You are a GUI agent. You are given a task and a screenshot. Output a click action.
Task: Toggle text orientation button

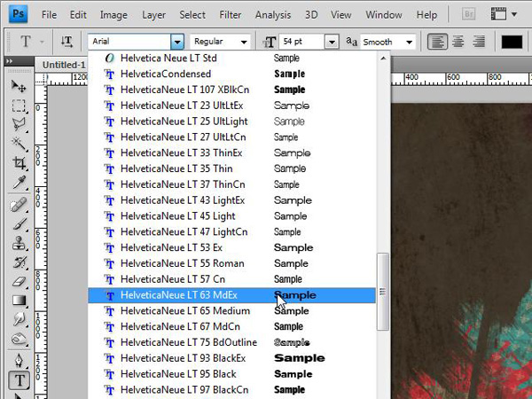[66, 42]
